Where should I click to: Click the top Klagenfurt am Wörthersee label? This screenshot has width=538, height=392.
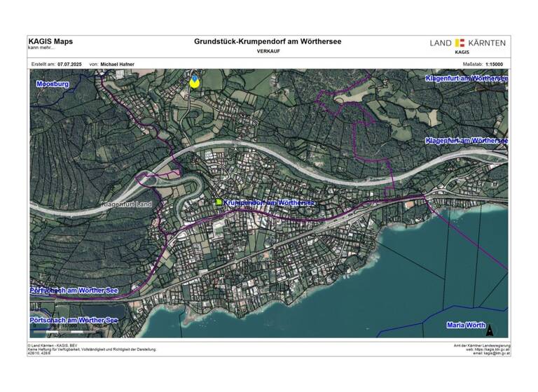coord(466,78)
